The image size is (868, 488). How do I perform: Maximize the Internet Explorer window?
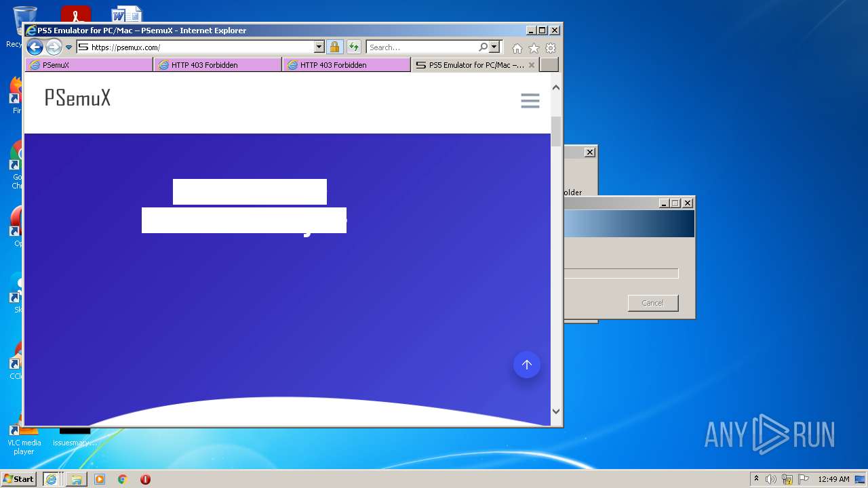(x=542, y=30)
